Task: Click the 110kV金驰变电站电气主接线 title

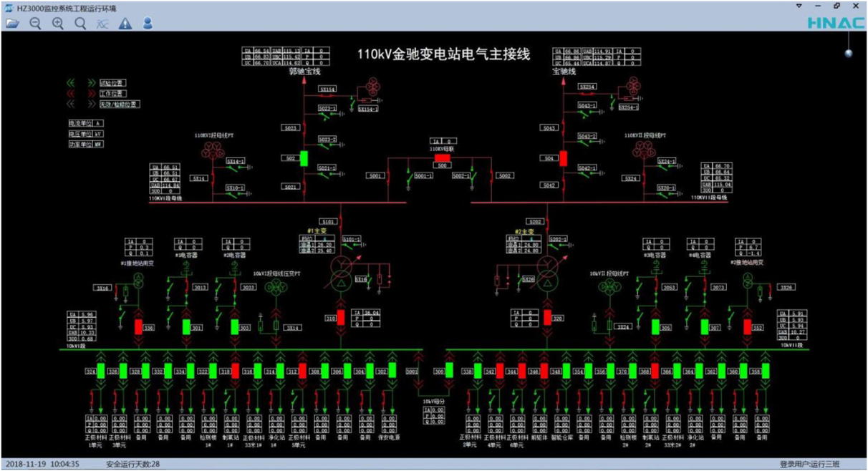Action: [444, 54]
